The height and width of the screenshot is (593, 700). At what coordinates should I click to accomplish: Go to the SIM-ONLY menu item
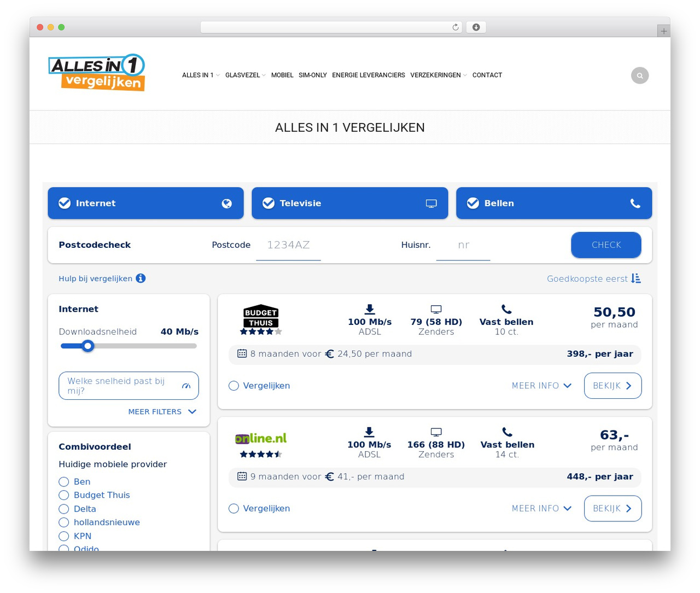point(313,75)
